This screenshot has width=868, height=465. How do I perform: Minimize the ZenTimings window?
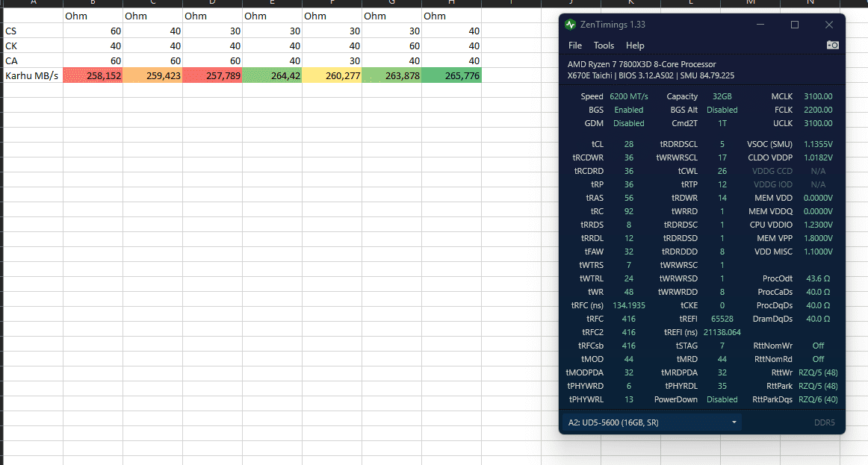click(760, 25)
